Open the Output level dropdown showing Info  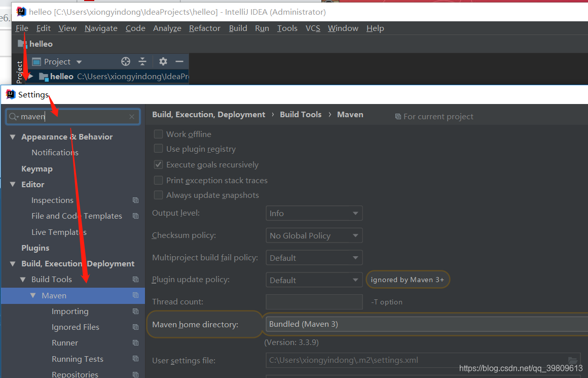point(314,213)
